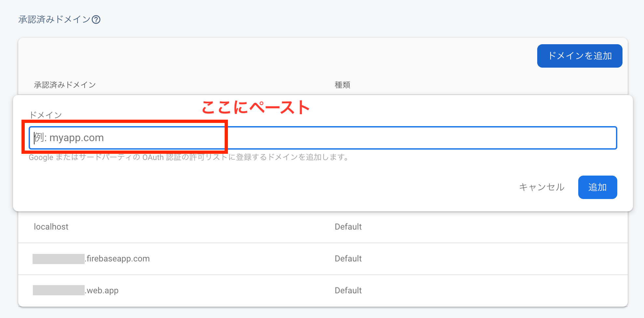Select the .firebaseapp.com domain text
This screenshot has width=644, height=318.
point(118,259)
